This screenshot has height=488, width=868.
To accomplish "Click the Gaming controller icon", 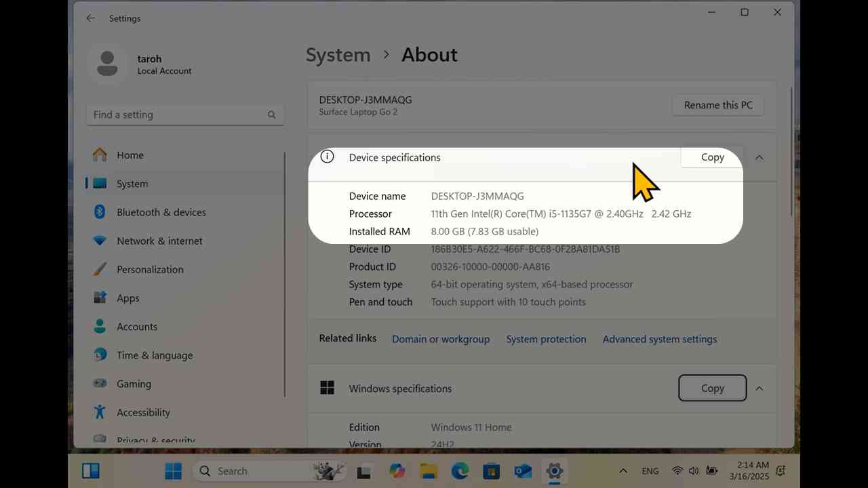I will click(100, 383).
